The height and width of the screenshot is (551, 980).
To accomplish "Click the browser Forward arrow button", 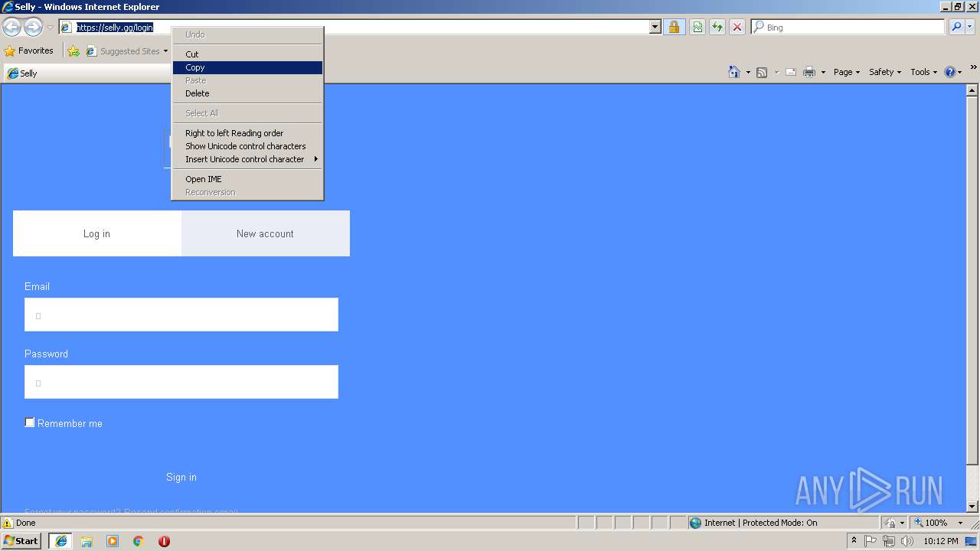I will (33, 28).
